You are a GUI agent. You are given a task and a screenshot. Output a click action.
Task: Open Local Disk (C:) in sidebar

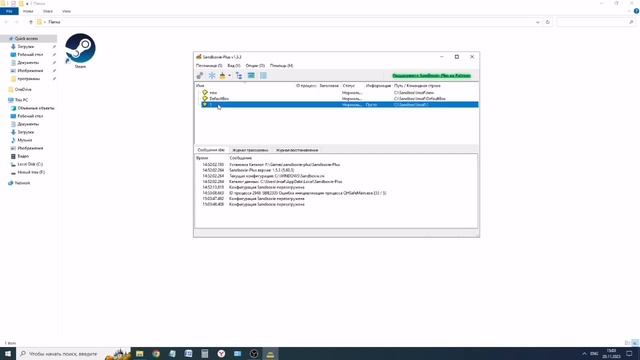click(30, 164)
